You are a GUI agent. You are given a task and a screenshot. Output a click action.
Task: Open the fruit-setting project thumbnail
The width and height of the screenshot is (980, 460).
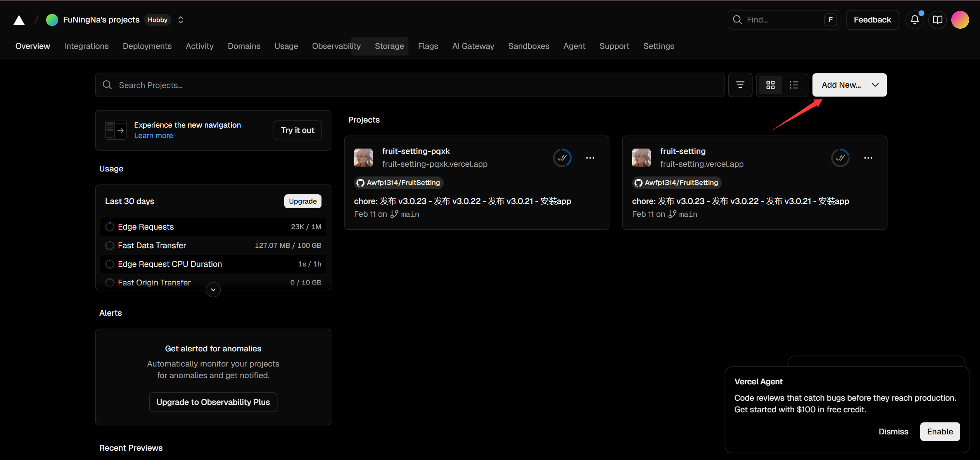click(641, 158)
